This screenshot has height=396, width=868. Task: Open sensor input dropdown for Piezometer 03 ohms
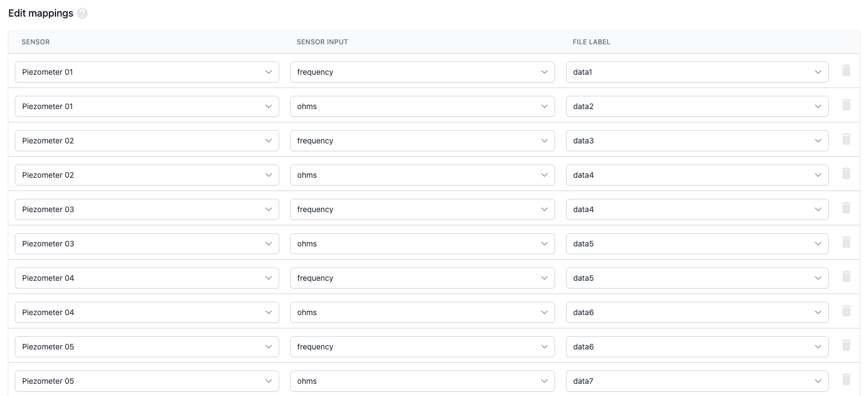(x=422, y=244)
